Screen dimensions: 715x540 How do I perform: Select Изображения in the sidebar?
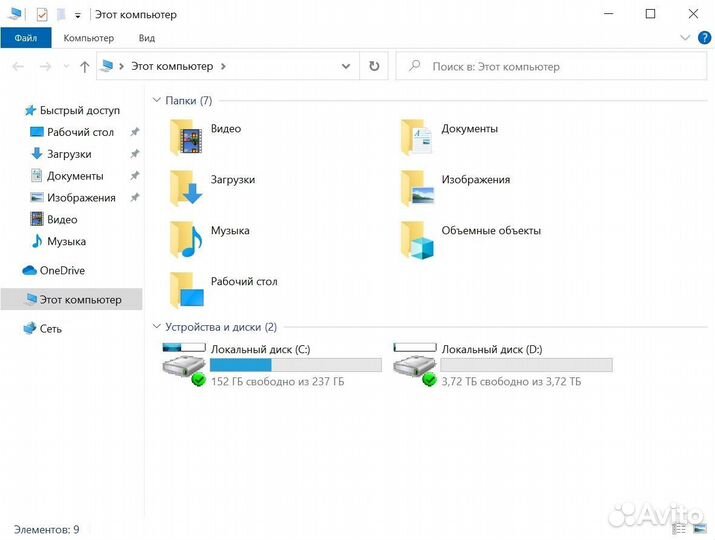81,198
